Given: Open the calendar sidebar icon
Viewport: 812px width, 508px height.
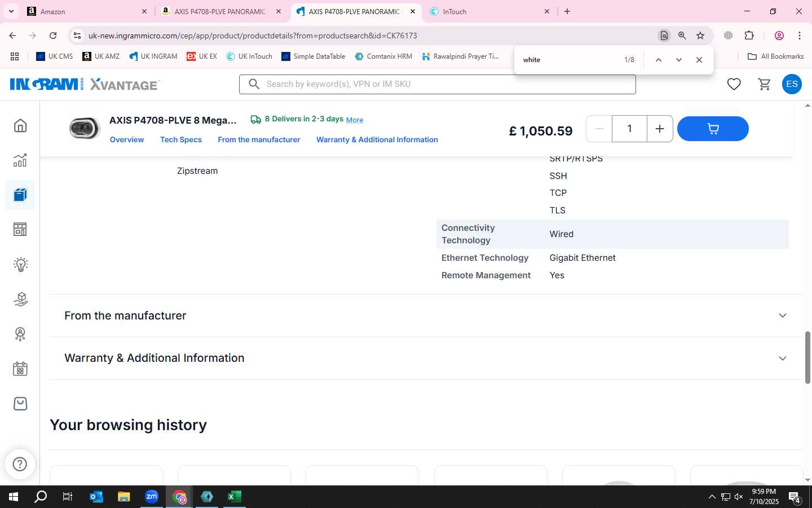Looking at the screenshot, I should (20, 369).
